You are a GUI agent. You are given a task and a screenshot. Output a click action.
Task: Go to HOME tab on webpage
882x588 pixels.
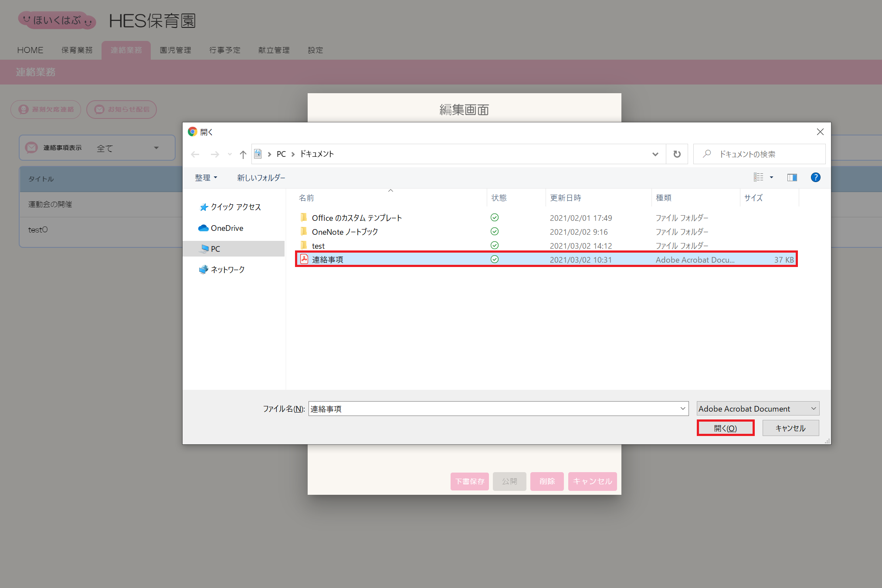point(30,50)
